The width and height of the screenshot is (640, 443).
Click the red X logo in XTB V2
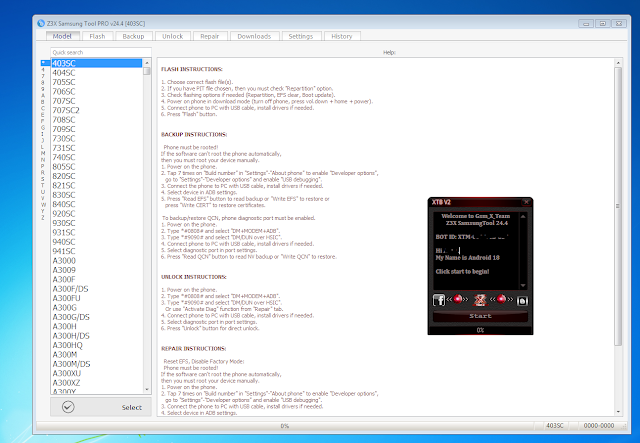[480, 300]
